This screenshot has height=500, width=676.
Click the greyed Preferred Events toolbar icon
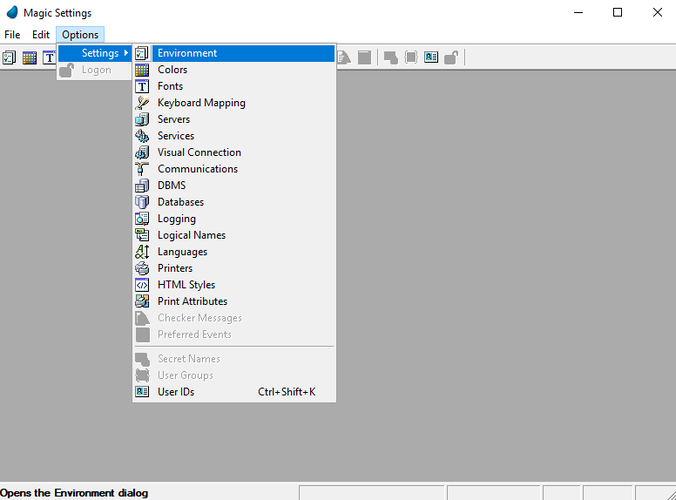click(364, 57)
